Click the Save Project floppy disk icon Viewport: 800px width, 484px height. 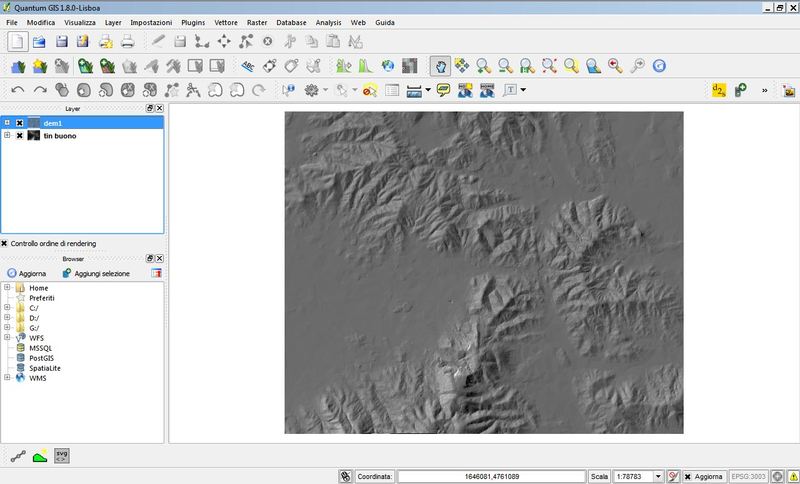tap(62, 41)
